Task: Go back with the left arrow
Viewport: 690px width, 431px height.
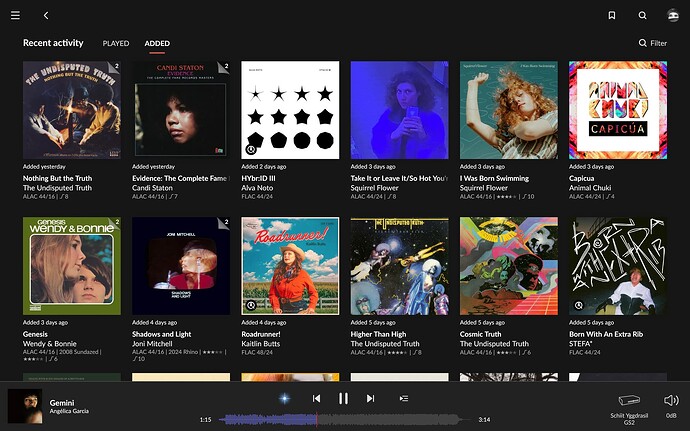Action: (46, 15)
